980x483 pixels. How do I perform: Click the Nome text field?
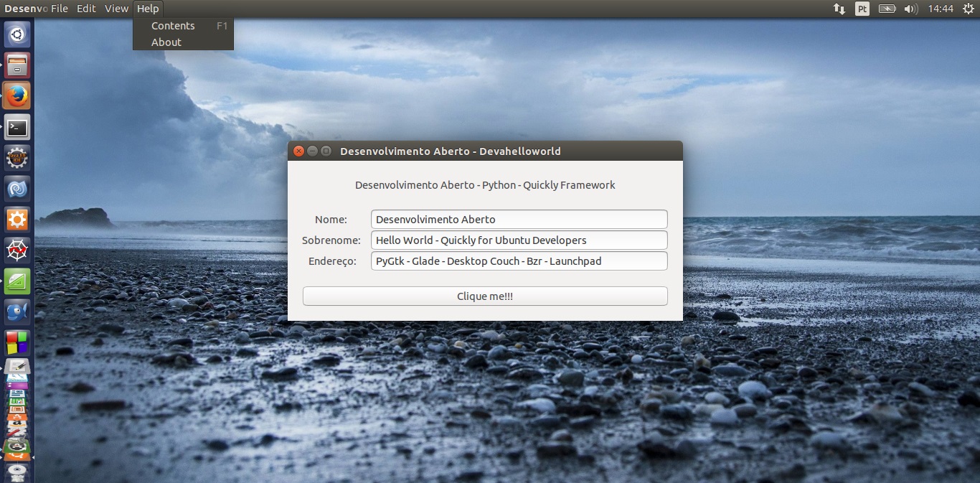coord(519,220)
